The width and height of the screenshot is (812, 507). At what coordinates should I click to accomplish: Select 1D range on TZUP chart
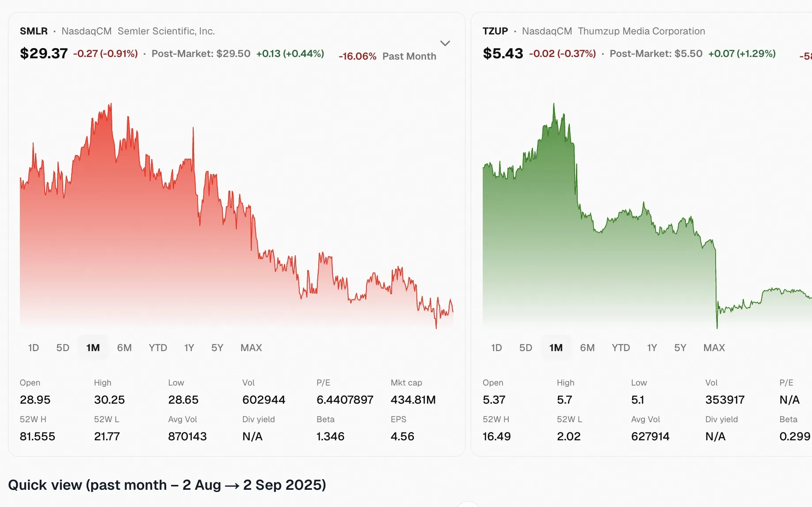click(496, 348)
